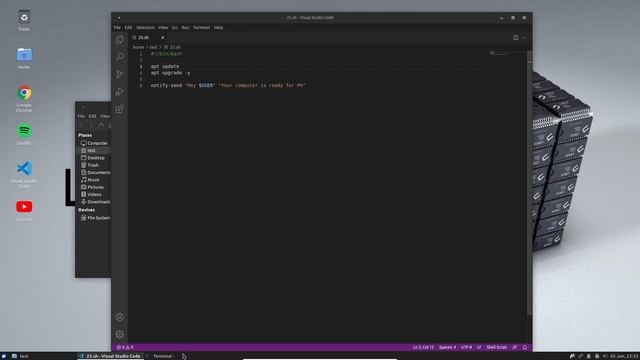Select Desktop in file manager Places

(x=94, y=158)
